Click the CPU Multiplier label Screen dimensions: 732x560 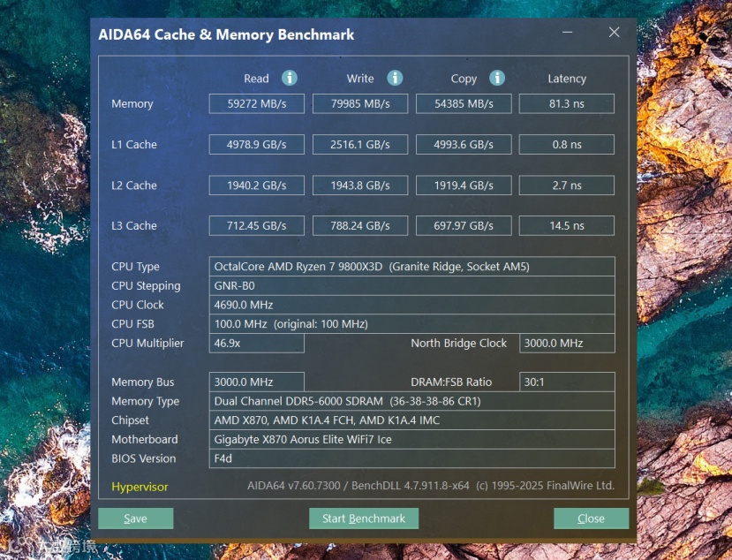[x=147, y=344]
